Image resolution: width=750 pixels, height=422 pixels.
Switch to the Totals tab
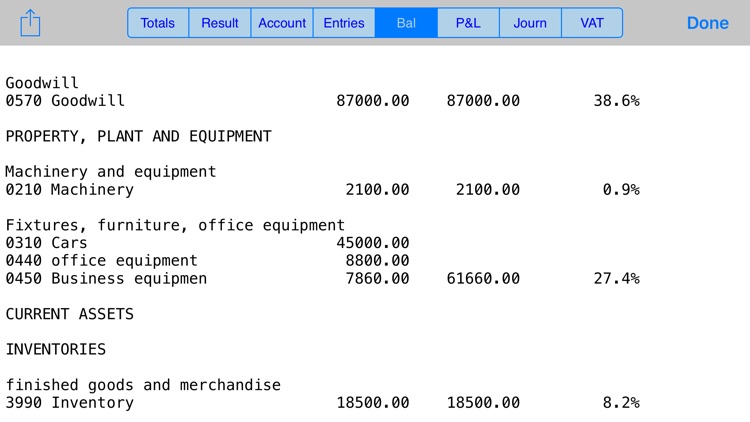coord(158,23)
